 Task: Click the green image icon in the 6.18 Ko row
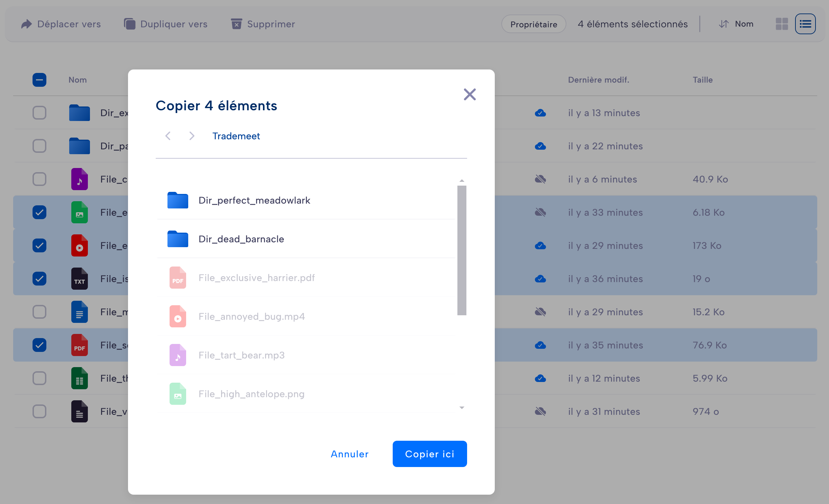(x=79, y=212)
